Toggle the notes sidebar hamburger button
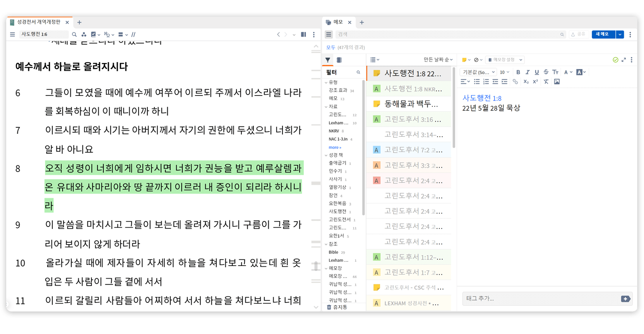644x334 pixels. pyautogui.click(x=329, y=34)
